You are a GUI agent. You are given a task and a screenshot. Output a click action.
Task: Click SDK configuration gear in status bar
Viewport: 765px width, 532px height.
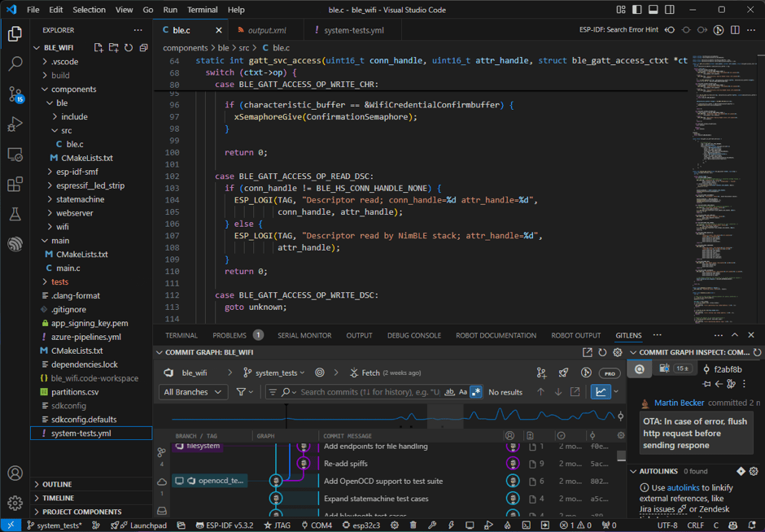(x=394, y=525)
